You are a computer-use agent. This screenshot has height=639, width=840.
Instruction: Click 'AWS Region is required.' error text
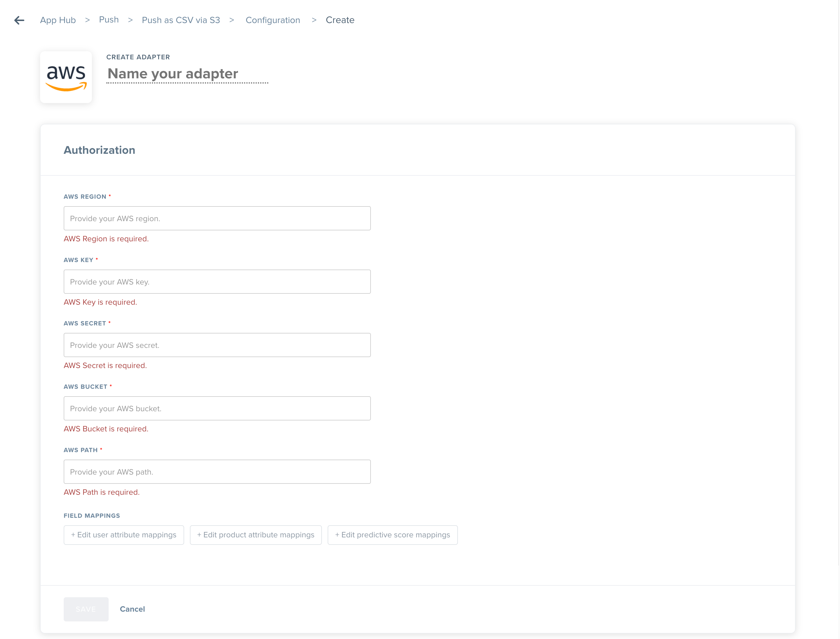pos(106,239)
